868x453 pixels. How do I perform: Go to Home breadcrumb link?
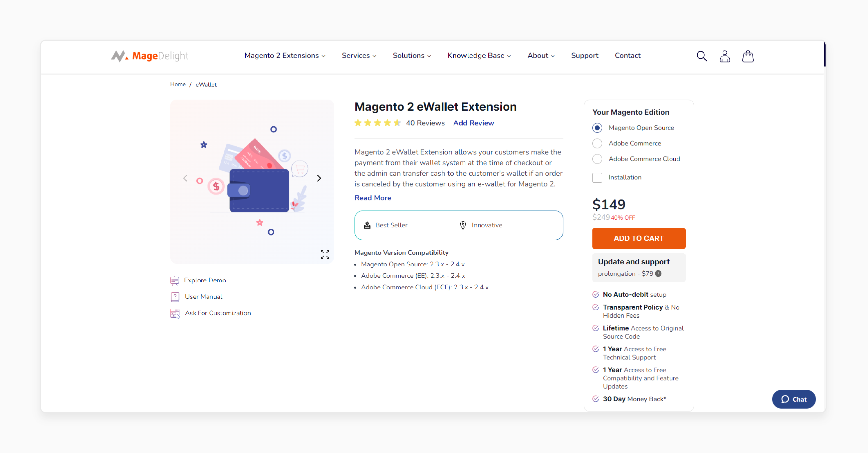178,84
